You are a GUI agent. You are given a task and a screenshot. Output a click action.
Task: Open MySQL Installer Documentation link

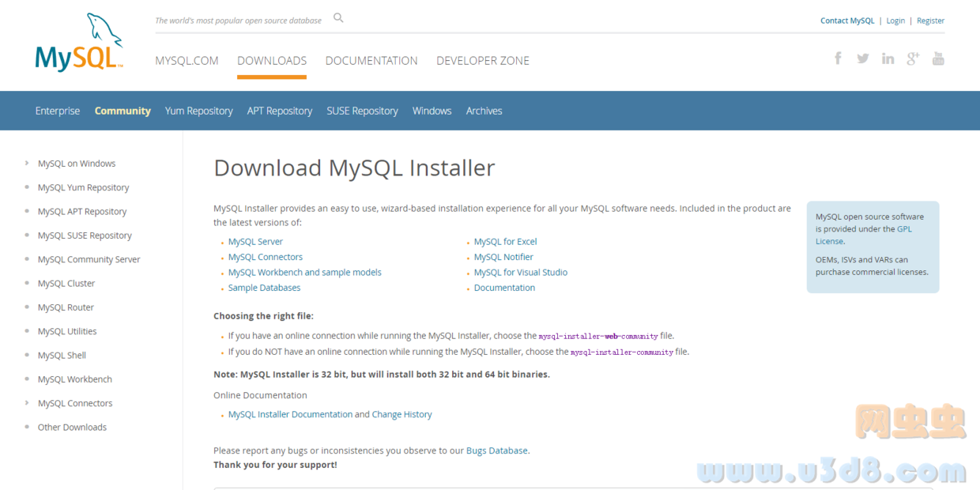pos(290,414)
